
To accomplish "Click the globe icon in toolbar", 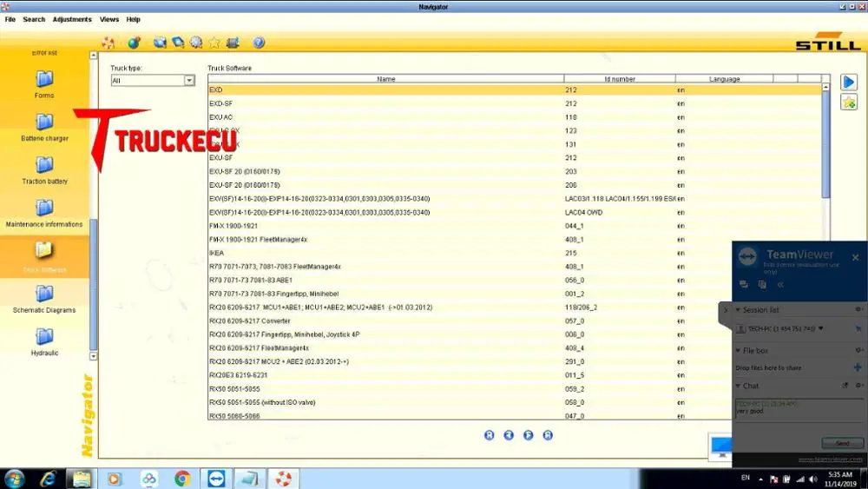I will 134,43.
